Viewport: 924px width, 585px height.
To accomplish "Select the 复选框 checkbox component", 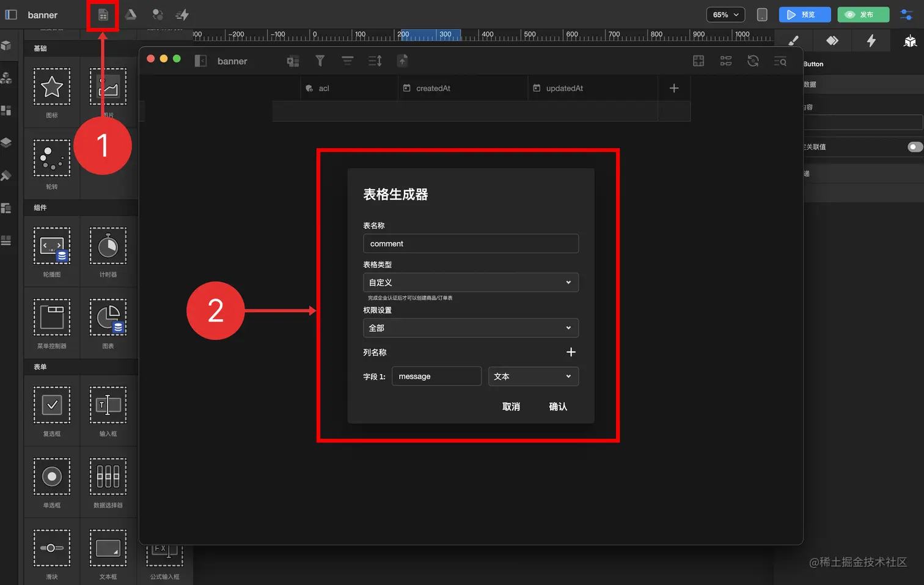I will coord(52,405).
